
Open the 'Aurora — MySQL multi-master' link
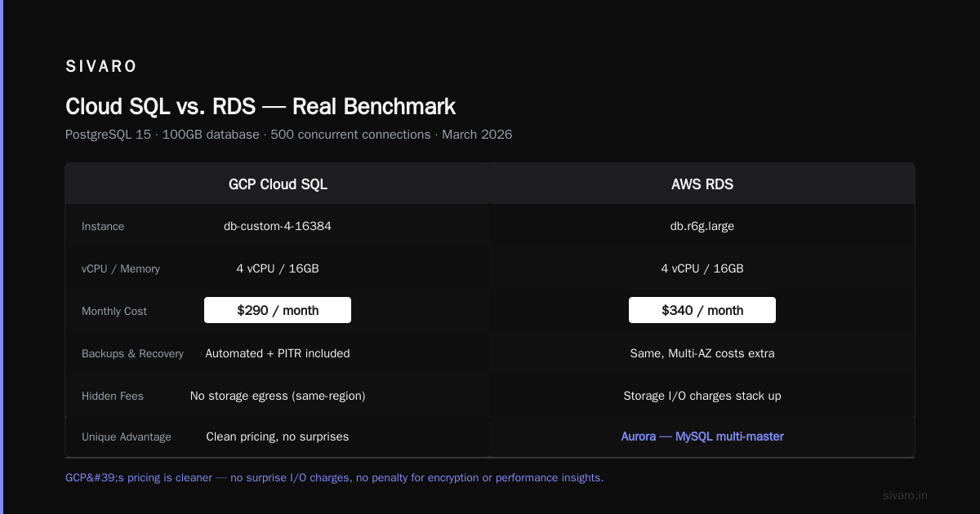[x=702, y=436]
